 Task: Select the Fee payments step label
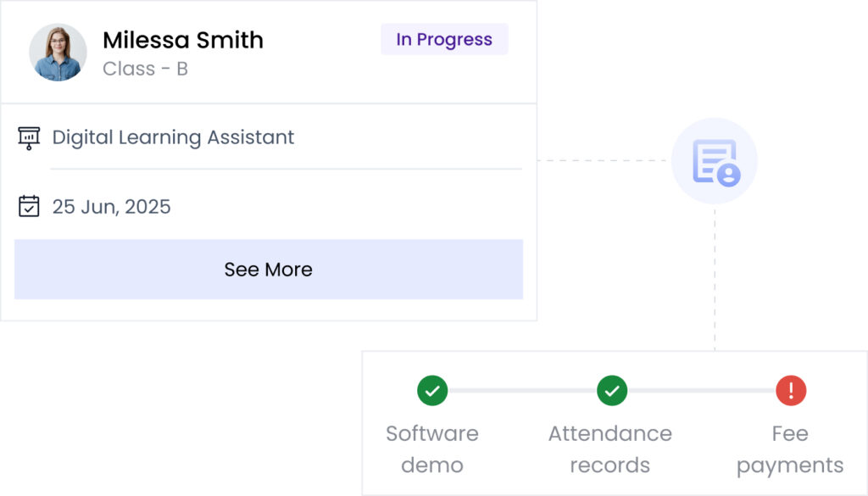[x=790, y=449]
